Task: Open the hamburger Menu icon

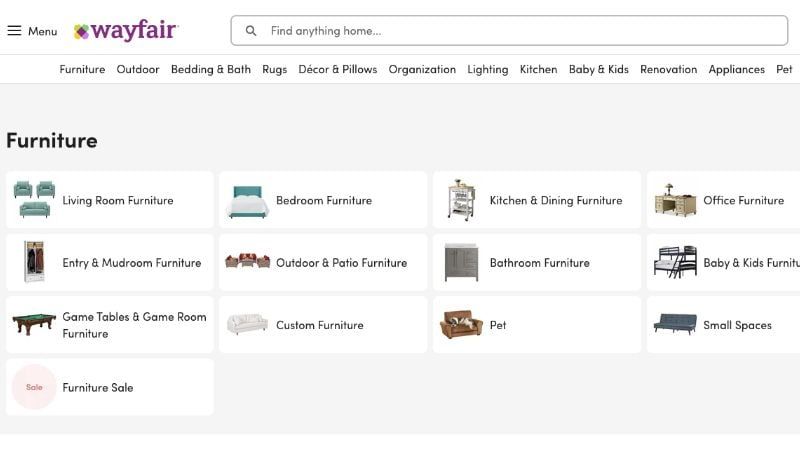Action: pos(14,31)
